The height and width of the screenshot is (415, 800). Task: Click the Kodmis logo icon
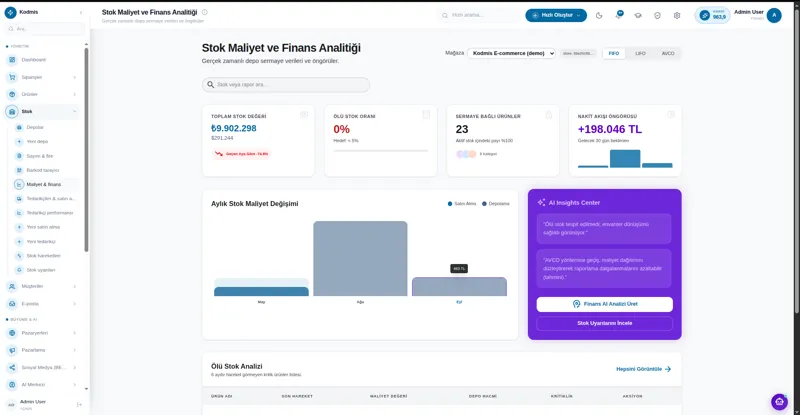pos(10,12)
